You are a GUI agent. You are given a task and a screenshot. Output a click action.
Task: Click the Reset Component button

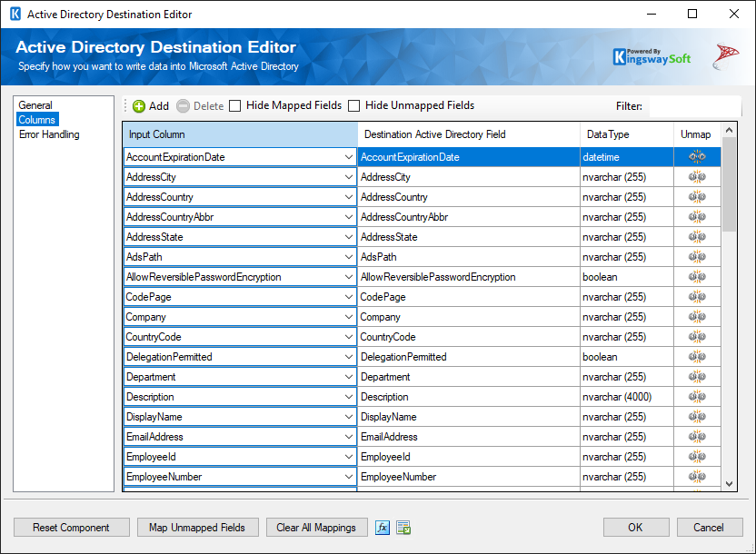tap(71, 528)
